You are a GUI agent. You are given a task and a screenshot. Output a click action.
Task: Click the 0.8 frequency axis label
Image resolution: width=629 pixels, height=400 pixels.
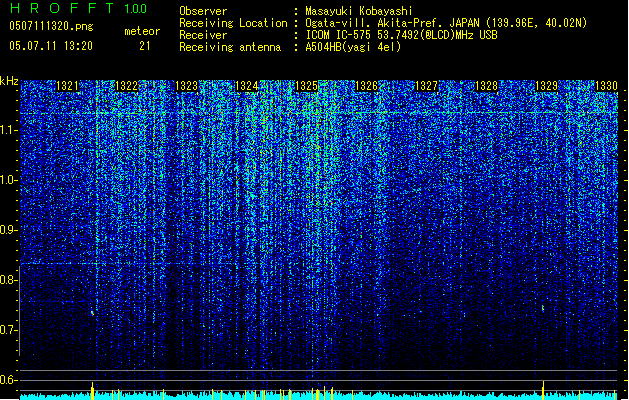pyautogui.click(x=8, y=280)
